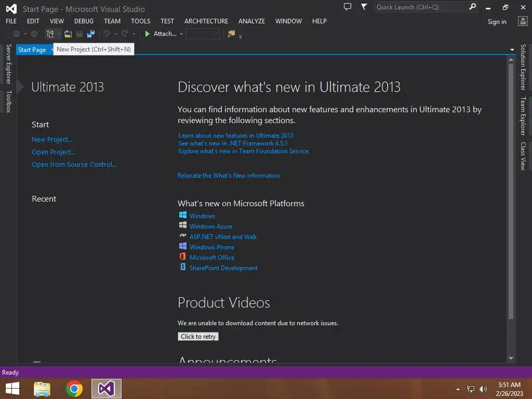Launch Google Chrome from the taskbar
The height and width of the screenshot is (399, 532).
(x=74, y=389)
